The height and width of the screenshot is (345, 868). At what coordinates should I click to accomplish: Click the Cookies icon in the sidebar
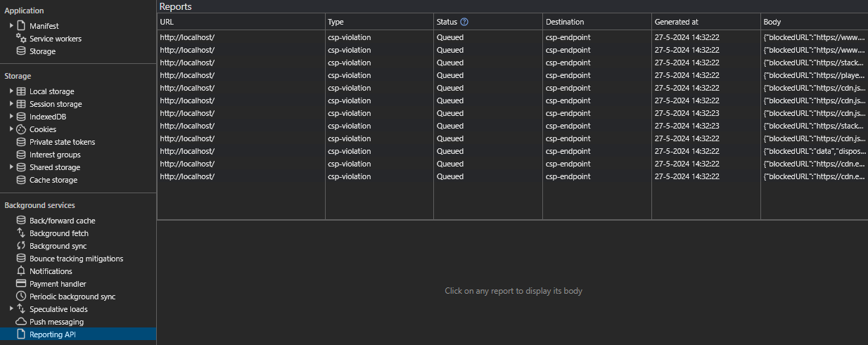click(21, 129)
